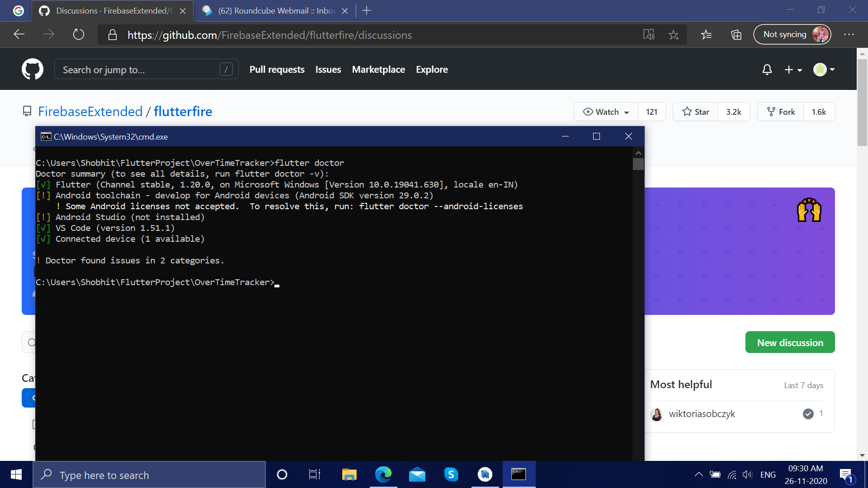Open the Windows Start menu
This screenshot has height=488, width=868.
click(16, 474)
